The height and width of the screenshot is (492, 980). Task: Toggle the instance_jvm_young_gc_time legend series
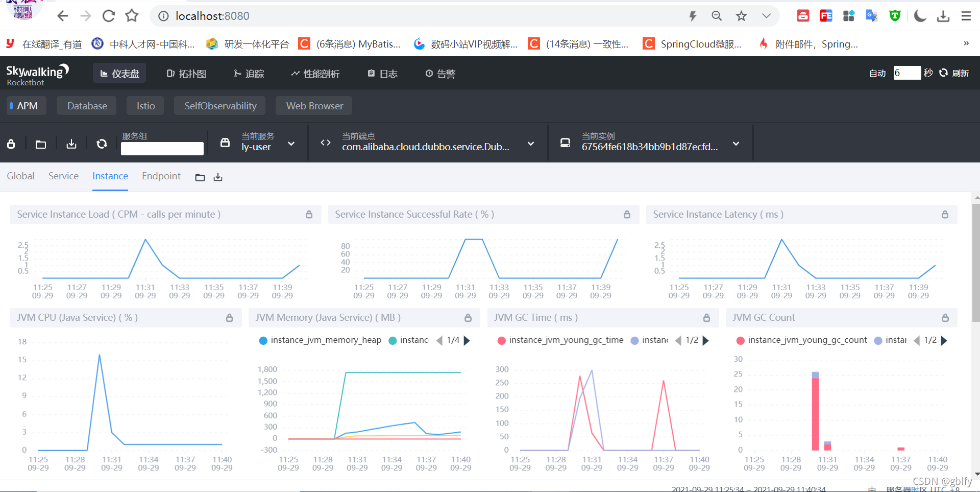pos(560,340)
